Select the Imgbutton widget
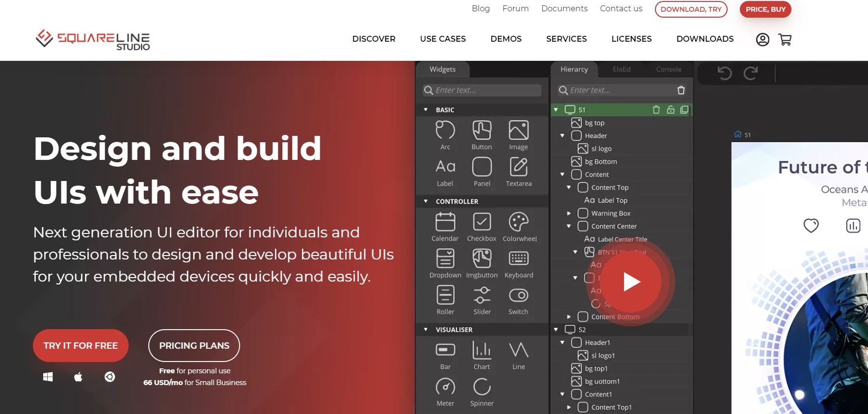Viewport: 868px width, 414px height. (x=482, y=263)
